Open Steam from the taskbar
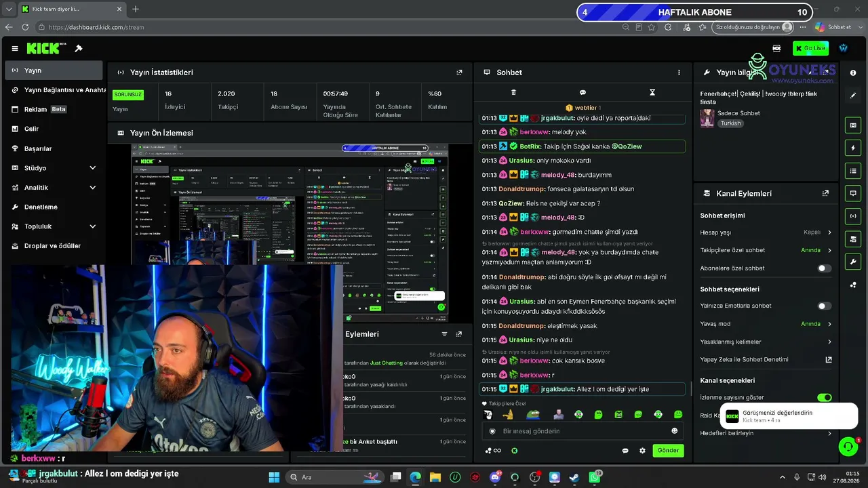The image size is (868, 488). pyautogui.click(x=574, y=477)
